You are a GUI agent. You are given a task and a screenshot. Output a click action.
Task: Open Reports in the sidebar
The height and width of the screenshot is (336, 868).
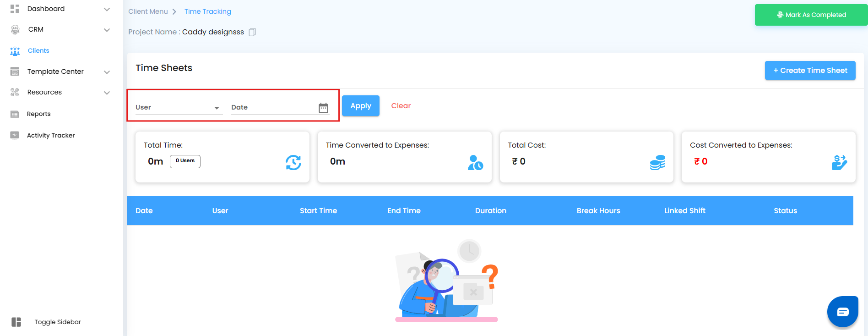pos(39,114)
